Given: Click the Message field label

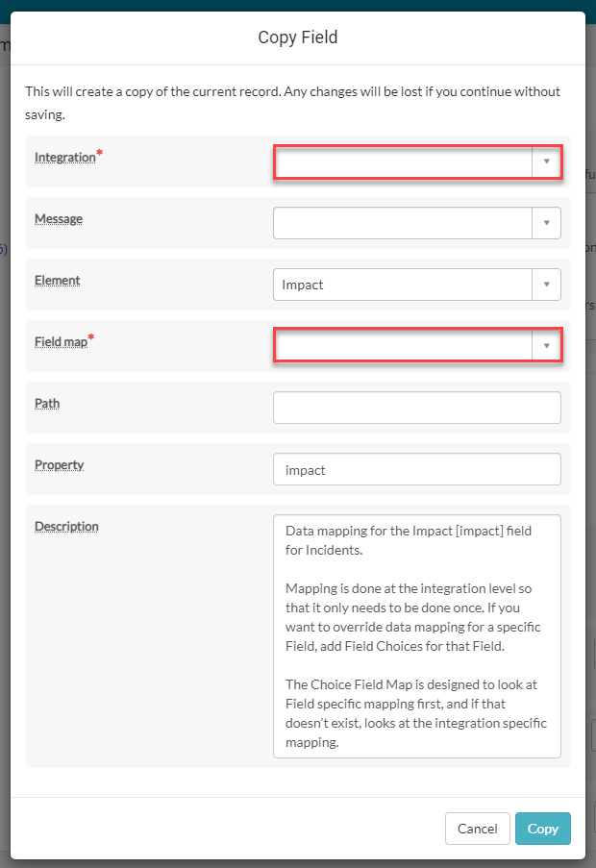Looking at the screenshot, I should [x=59, y=219].
